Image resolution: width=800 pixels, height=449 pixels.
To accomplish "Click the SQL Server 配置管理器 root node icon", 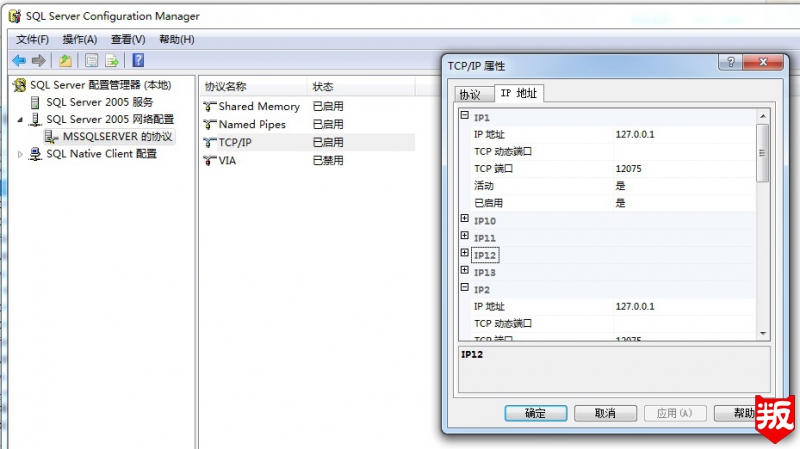I will coord(20,85).
